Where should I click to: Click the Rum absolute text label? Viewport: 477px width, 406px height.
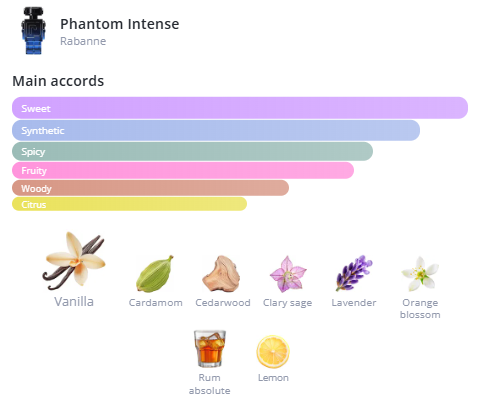[x=209, y=384]
